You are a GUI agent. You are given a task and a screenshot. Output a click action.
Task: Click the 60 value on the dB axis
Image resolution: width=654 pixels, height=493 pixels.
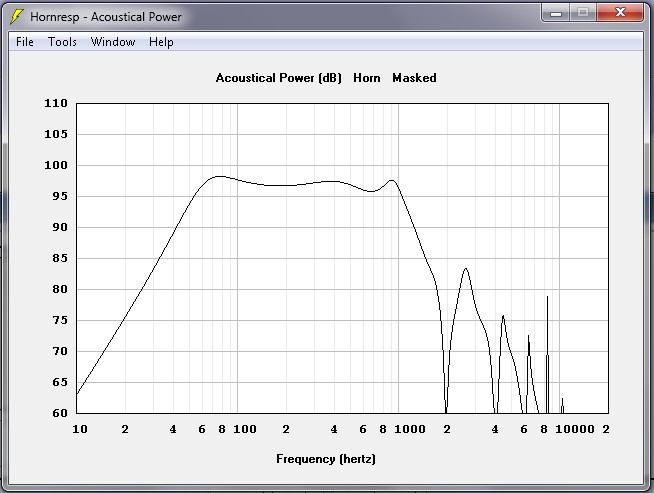[60, 413]
